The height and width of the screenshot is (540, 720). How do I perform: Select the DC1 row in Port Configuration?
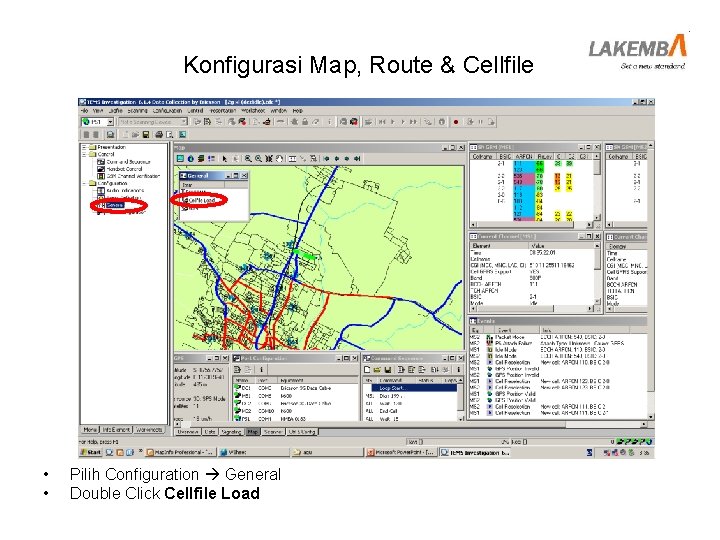pos(295,388)
